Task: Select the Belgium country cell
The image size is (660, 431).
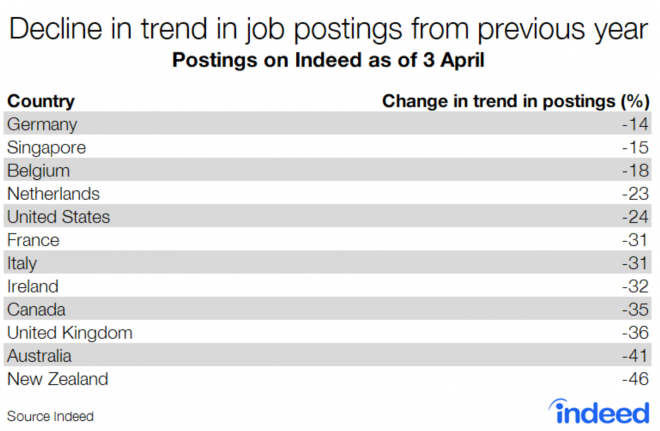Action: tap(40, 170)
